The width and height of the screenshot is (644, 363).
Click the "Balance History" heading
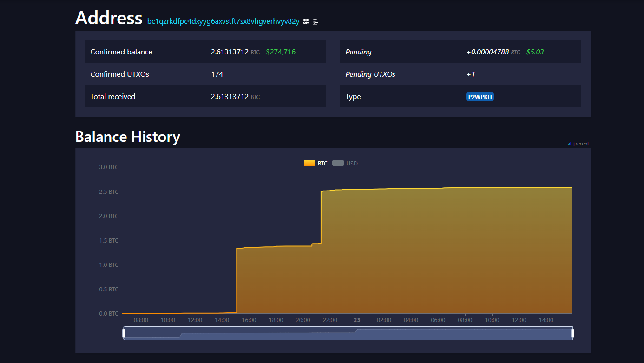[x=128, y=137]
